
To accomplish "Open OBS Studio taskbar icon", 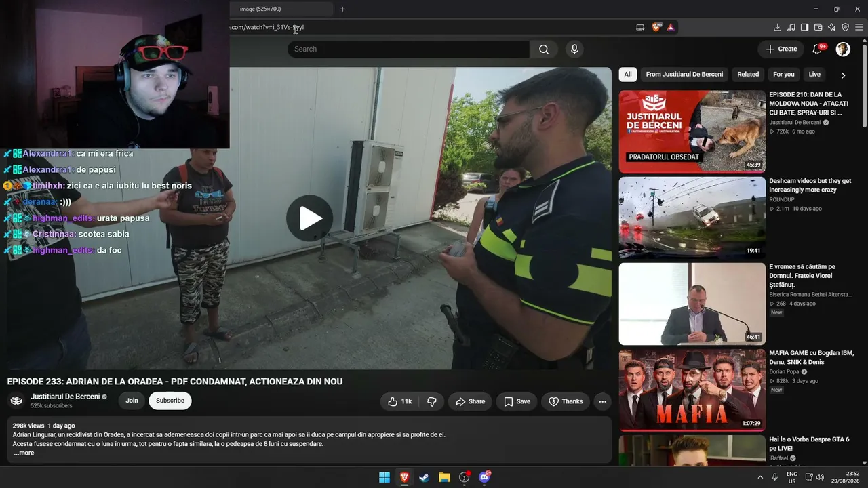I will pyautogui.click(x=464, y=477).
